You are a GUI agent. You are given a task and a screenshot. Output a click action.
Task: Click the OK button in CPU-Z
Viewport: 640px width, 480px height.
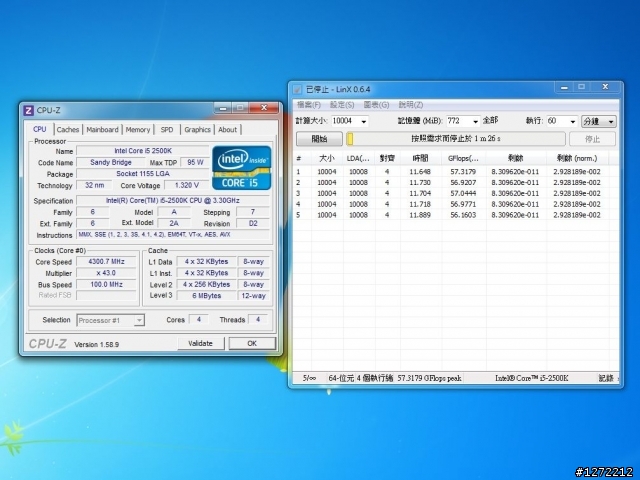coord(252,343)
